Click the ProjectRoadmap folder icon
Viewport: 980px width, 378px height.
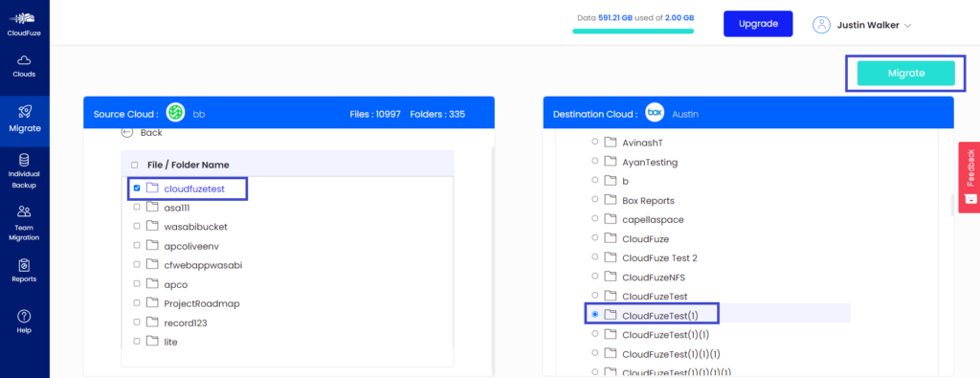click(152, 303)
